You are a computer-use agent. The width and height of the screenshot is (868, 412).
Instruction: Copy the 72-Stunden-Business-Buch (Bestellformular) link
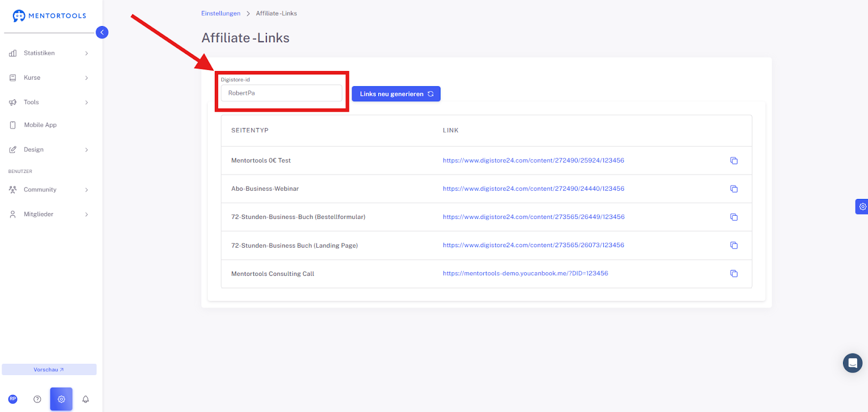(734, 217)
